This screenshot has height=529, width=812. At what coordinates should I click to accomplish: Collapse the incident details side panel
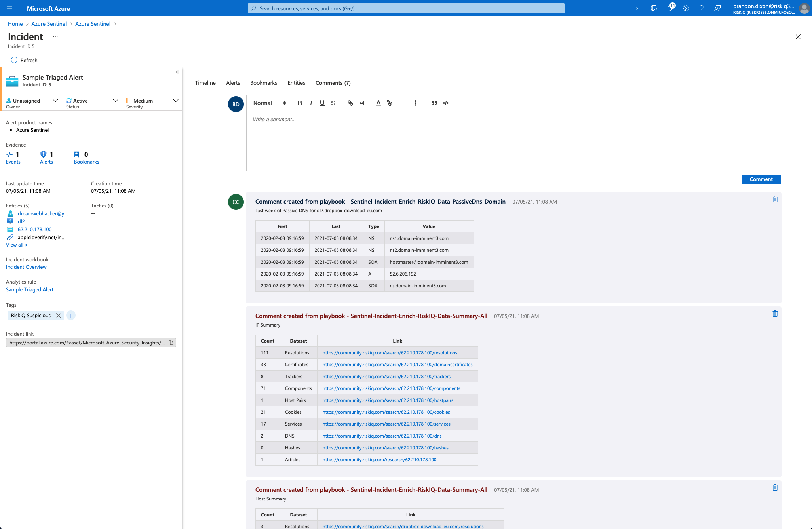tap(177, 72)
